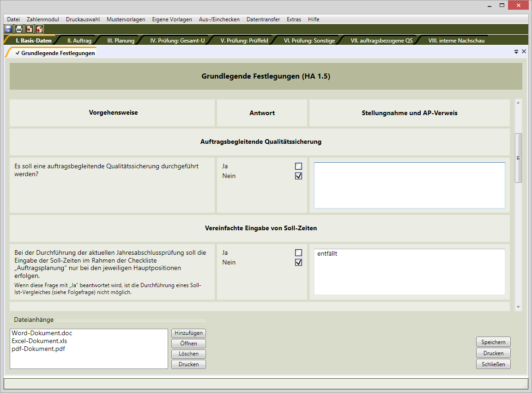Switch to VII. auftragsbezogene QS tab
Viewport: 532px width, 393px height.
click(x=381, y=41)
